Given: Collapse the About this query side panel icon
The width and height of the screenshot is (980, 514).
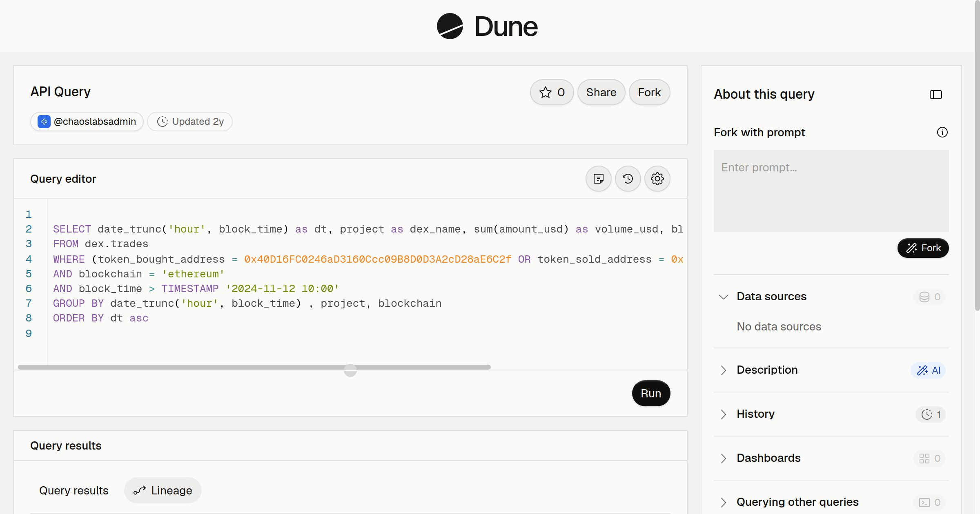Looking at the screenshot, I should (x=935, y=95).
